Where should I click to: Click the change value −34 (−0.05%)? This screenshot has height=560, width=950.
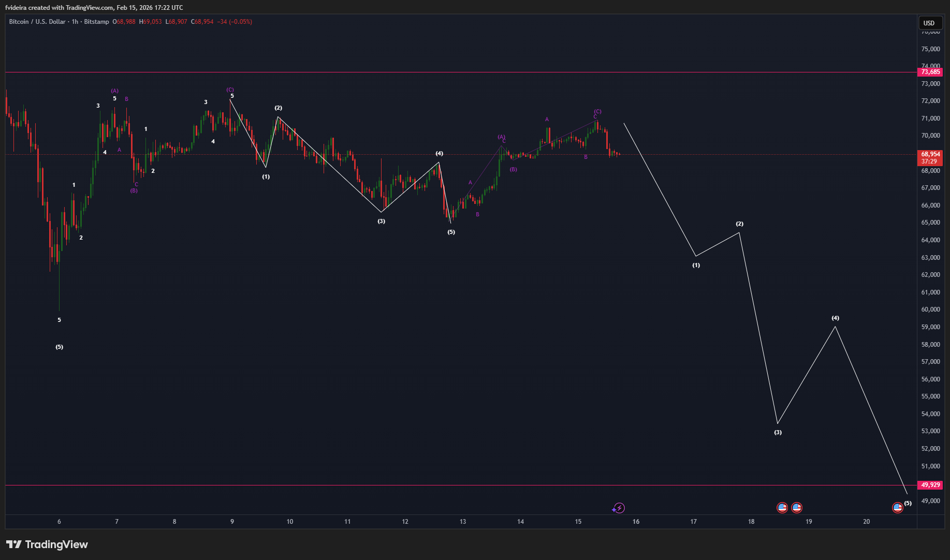point(235,22)
